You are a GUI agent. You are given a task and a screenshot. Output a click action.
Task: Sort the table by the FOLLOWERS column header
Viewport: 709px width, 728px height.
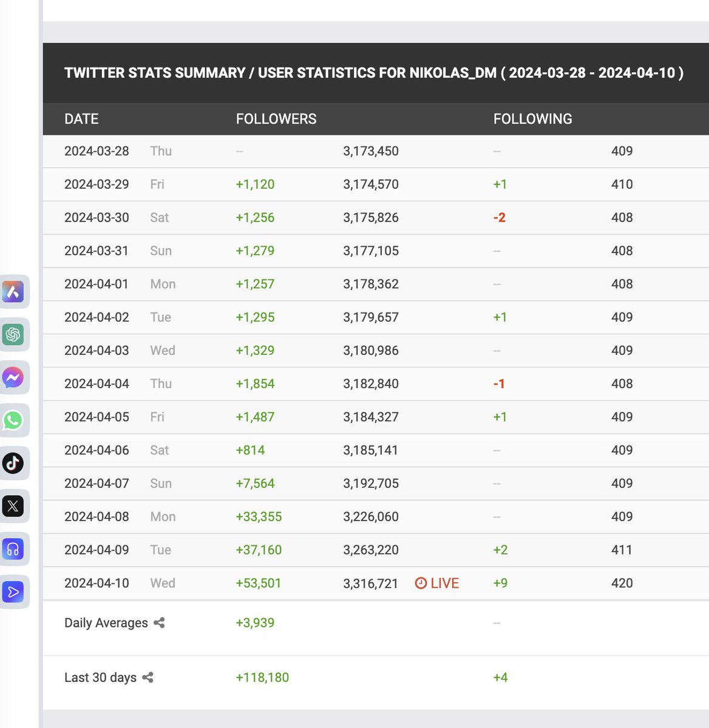(x=276, y=119)
